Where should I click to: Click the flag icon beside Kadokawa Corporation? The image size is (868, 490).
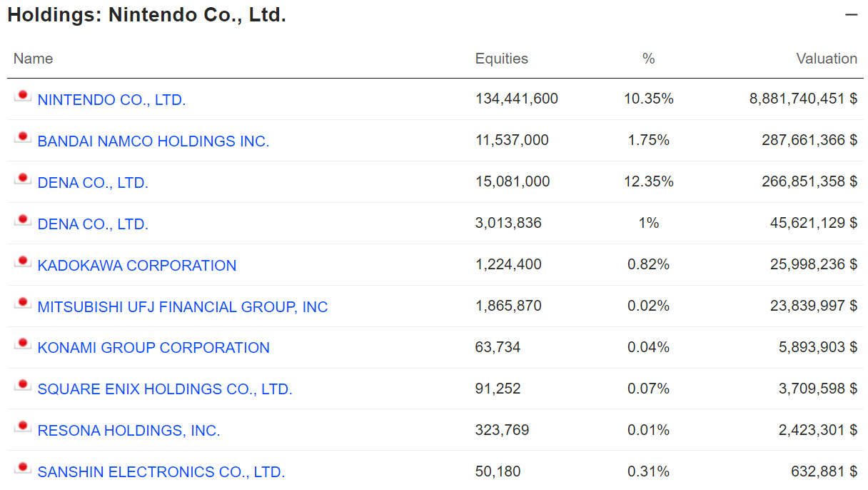coord(22,262)
